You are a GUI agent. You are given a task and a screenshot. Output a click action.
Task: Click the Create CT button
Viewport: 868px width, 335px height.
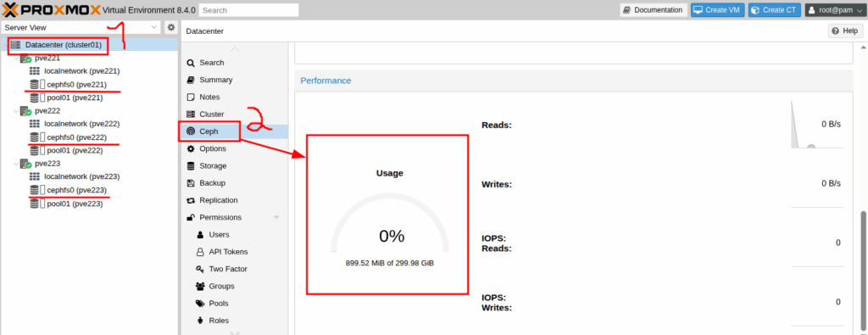775,10
